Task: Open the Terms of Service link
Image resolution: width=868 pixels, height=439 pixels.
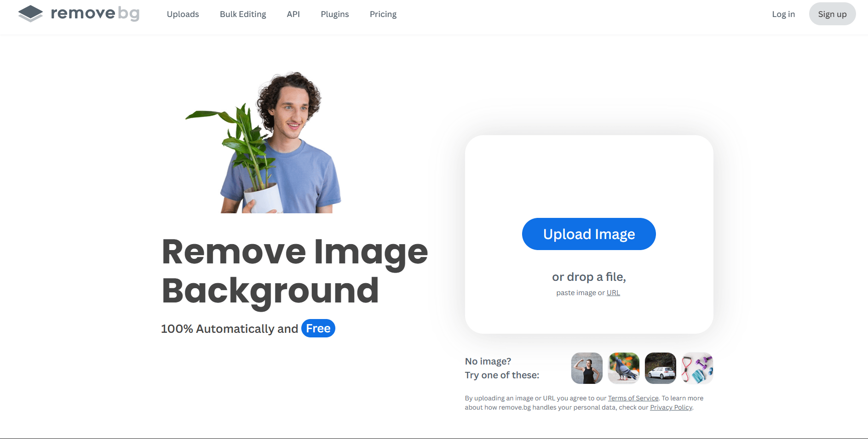Action: pyautogui.click(x=633, y=398)
